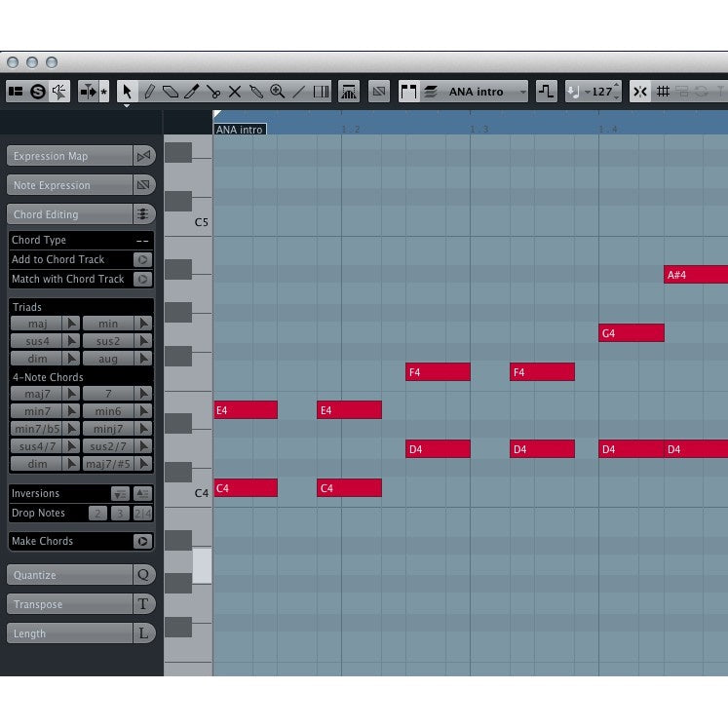
Task: Select the Trim knife tool
Action: (x=192, y=92)
